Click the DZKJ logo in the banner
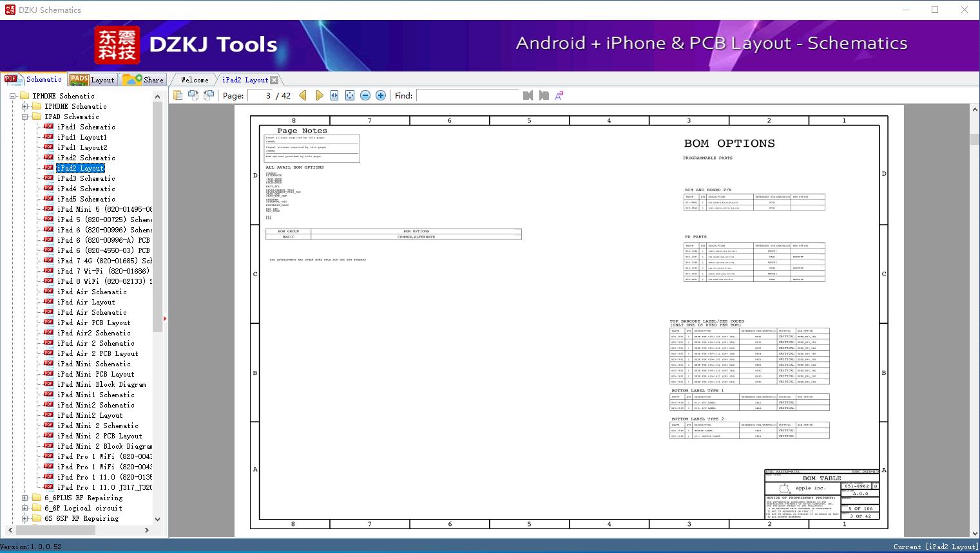This screenshot has height=553, width=980. point(117,45)
